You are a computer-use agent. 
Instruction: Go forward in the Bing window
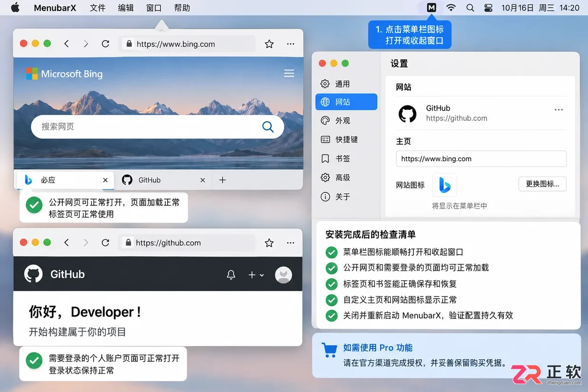[86, 44]
